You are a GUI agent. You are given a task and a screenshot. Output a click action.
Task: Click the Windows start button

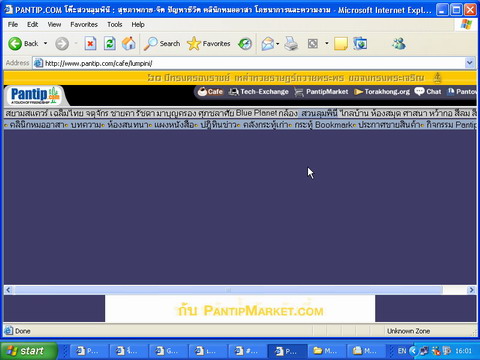click(x=29, y=351)
